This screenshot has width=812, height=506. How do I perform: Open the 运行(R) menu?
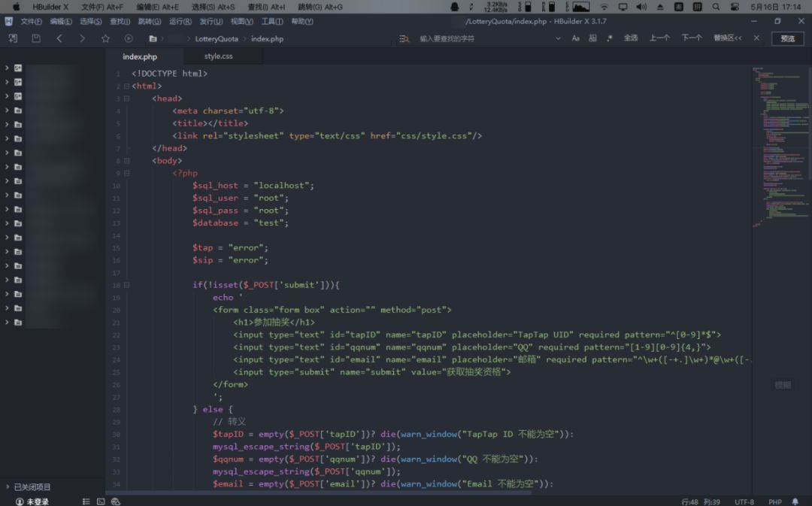coord(180,21)
